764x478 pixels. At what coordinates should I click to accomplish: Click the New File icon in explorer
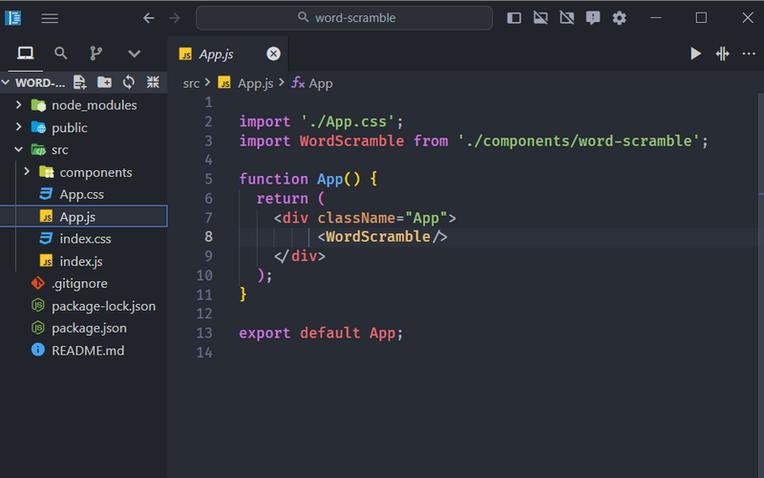(x=79, y=82)
